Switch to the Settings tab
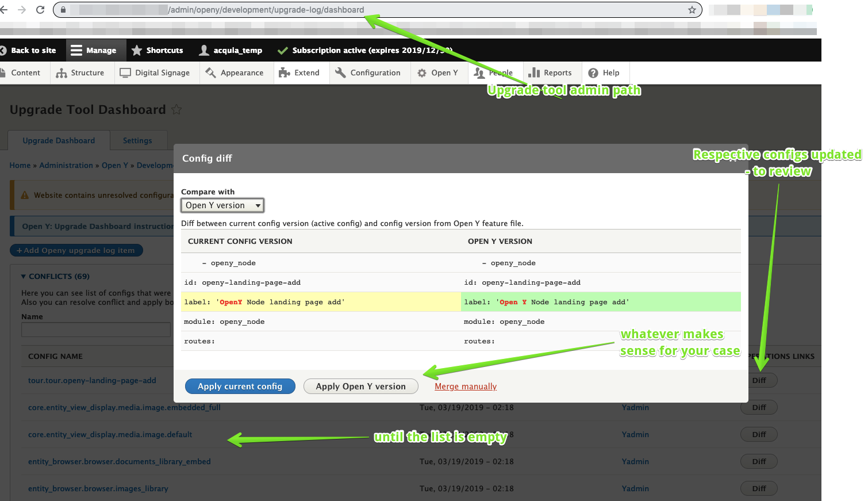Image resolution: width=868 pixels, height=501 pixels. [x=137, y=140]
